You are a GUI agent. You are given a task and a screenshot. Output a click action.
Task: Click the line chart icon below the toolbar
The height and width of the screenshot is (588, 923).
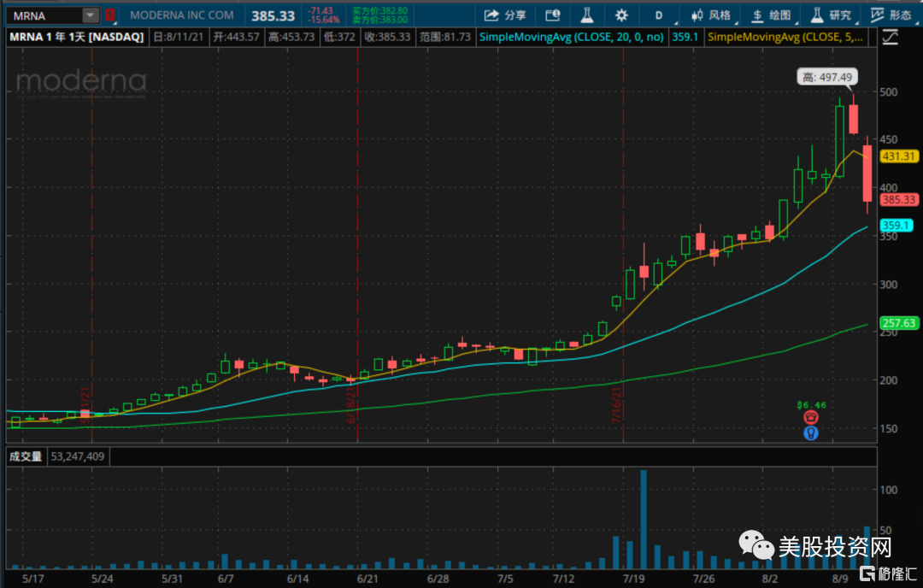click(891, 37)
